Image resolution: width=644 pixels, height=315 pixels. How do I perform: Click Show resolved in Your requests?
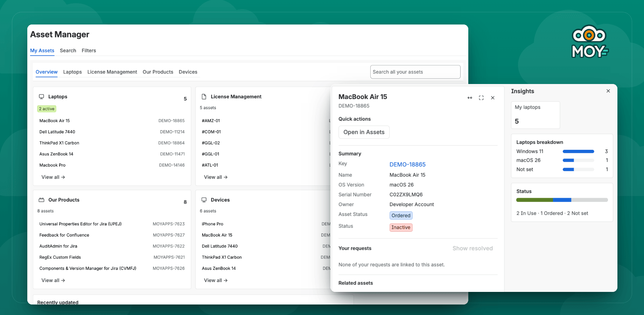472,248
